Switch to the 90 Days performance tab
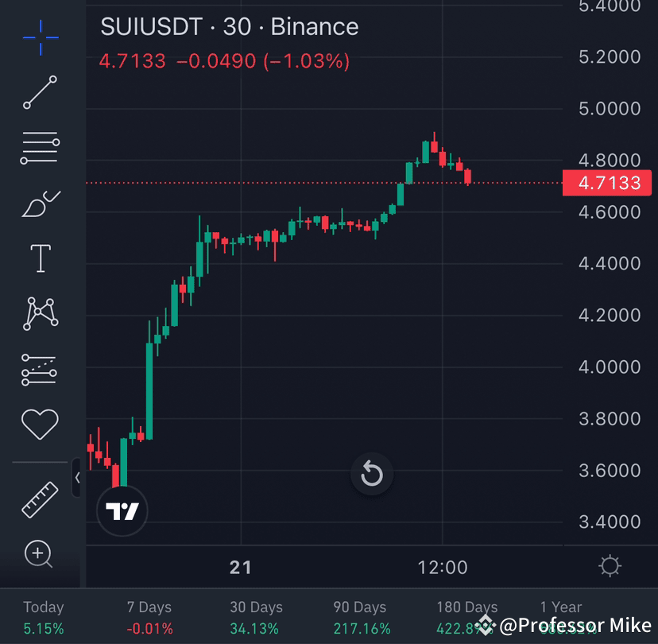 pyautogui.click(x=359, y=615)
